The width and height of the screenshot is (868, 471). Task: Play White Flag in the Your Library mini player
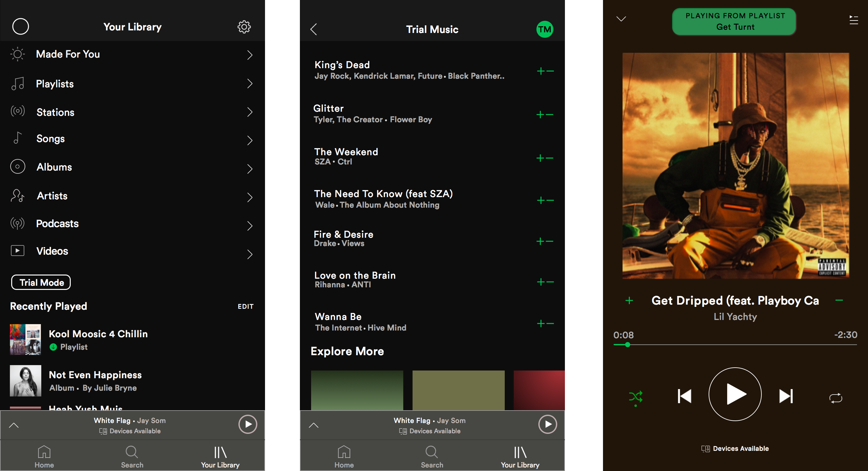[248, 424]
